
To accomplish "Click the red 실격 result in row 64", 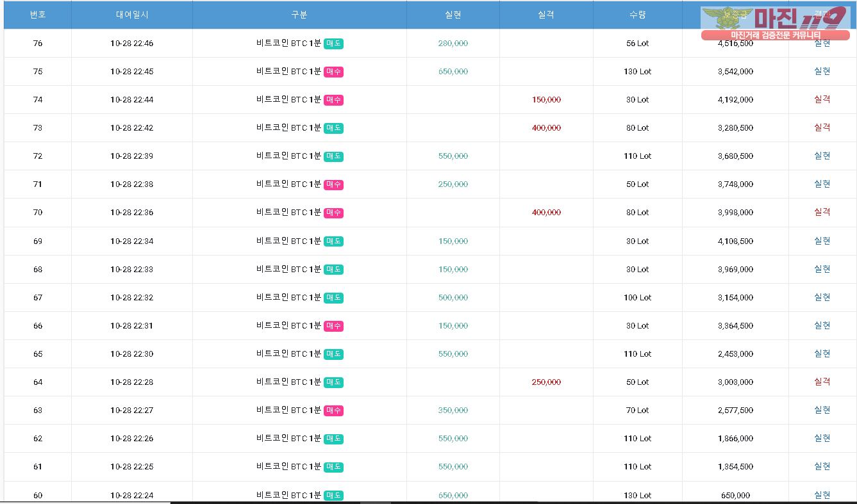I will 822,382.
